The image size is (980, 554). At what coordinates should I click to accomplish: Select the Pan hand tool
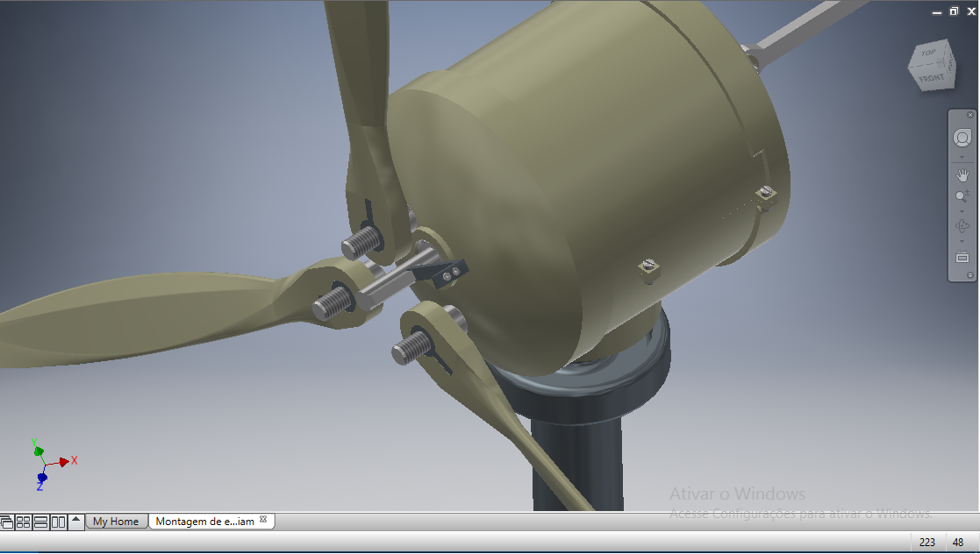[x=962, y=175]
